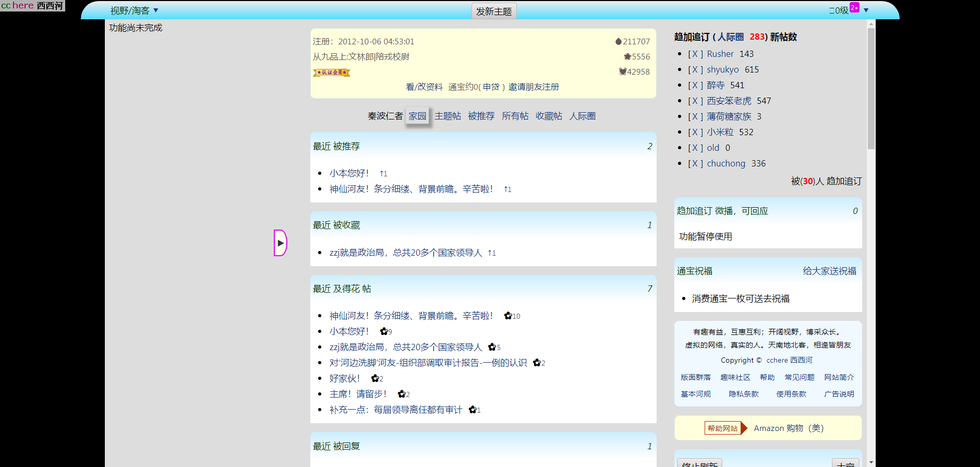This screenshot has width=980, height=467.
Task: Open Rusher user link
Action: tap(720, 54)
